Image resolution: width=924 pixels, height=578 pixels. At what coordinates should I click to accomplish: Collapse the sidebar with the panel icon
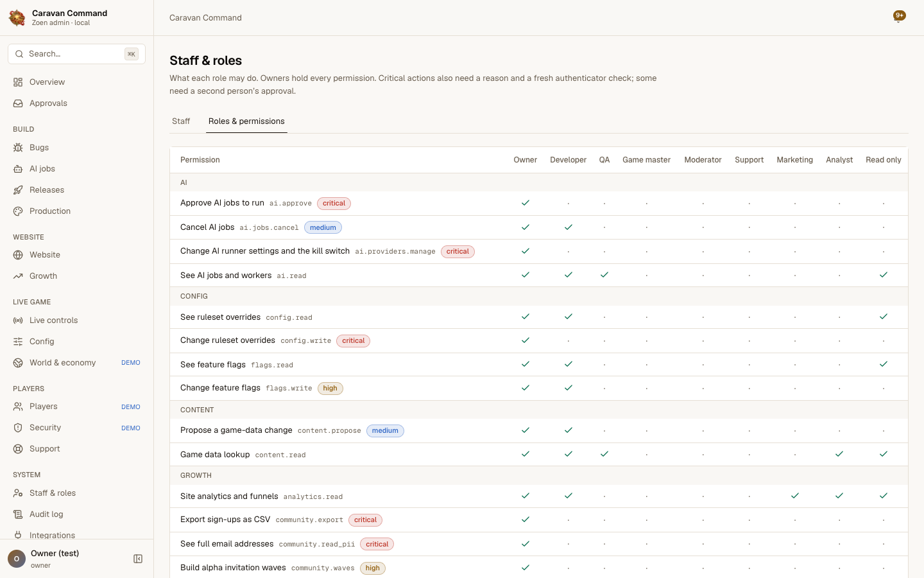[x=138, y=559]
